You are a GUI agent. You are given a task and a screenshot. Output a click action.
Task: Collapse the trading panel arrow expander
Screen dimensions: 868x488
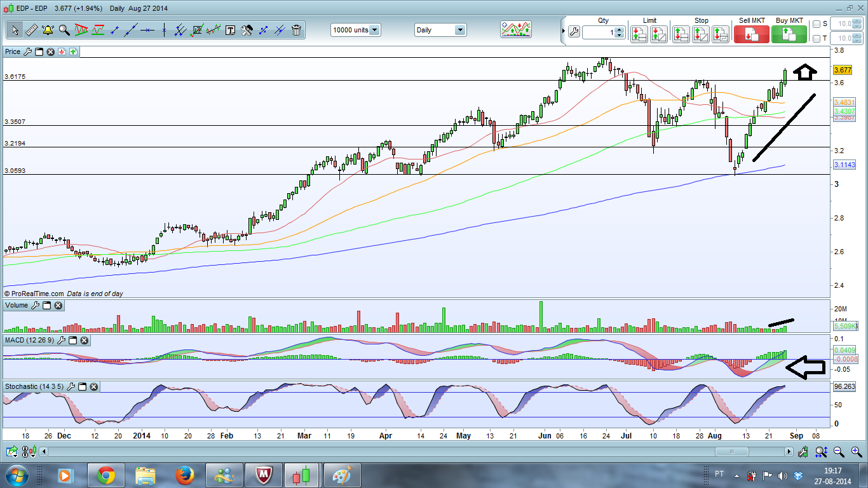point(564,30)
